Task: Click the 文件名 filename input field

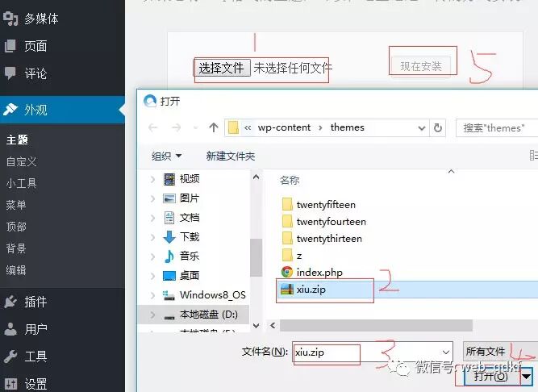Action: point(373,352)
